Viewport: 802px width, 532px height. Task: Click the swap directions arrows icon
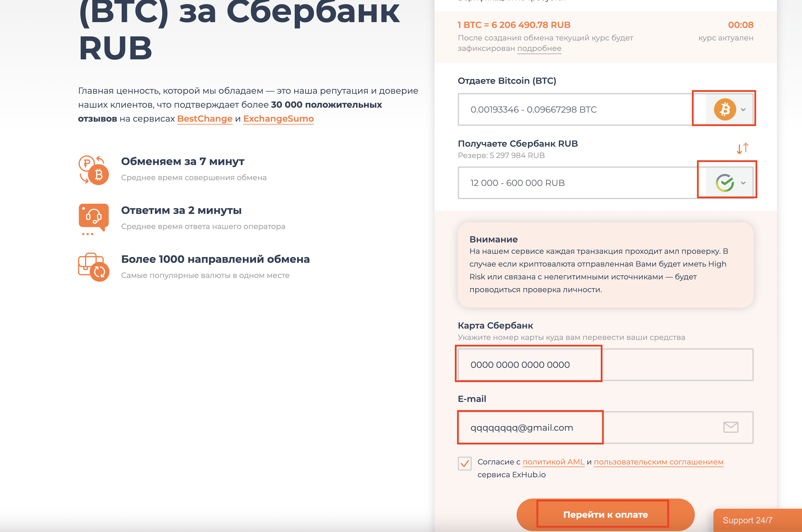click(743, 148)
